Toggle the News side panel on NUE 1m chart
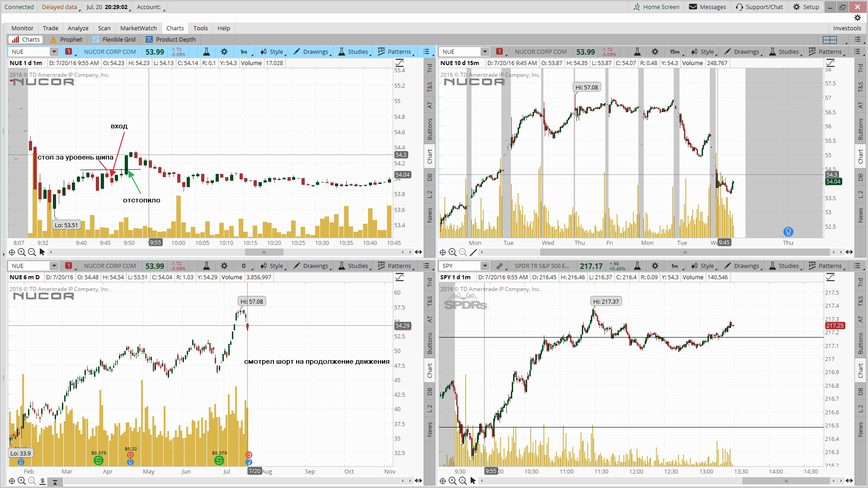This screenshot has width=868, height=488. click(429, 215)
